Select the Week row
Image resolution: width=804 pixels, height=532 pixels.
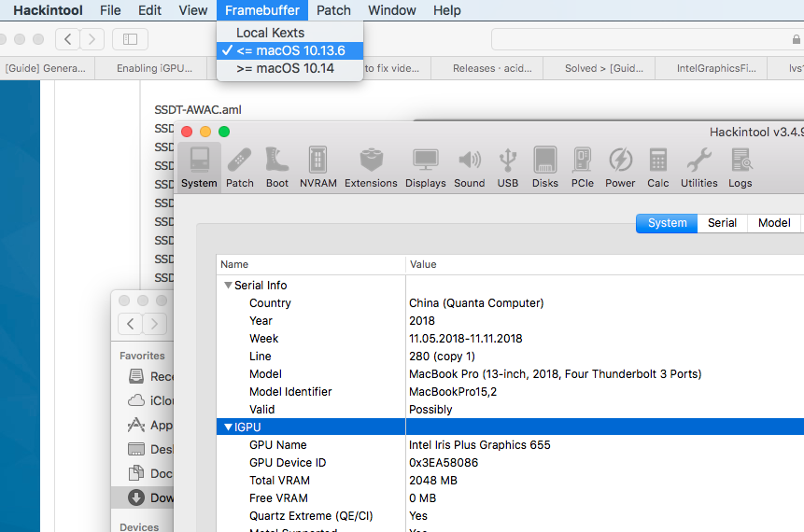tap(510, 338)
